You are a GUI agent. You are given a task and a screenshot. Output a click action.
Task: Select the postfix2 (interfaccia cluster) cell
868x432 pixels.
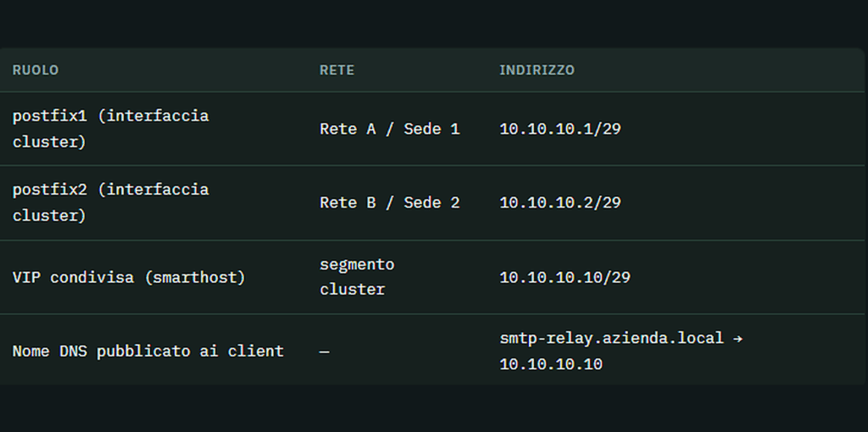[x=111, y=202]
